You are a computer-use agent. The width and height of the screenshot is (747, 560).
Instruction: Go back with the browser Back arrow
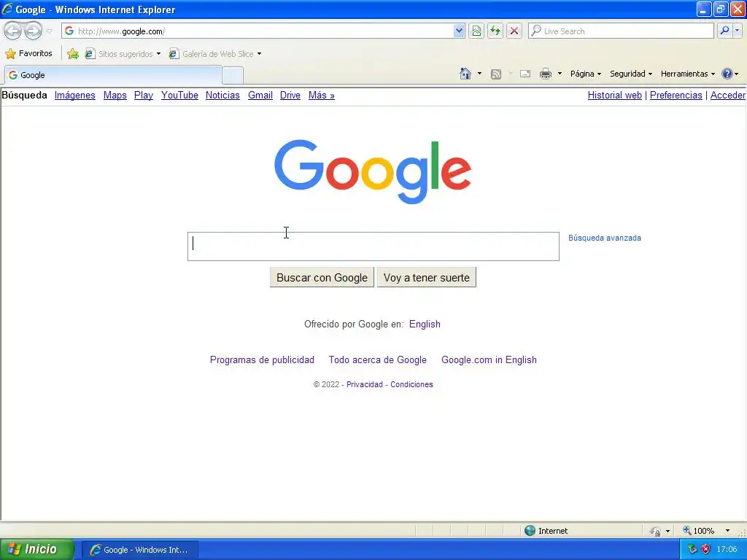(13, 31)
